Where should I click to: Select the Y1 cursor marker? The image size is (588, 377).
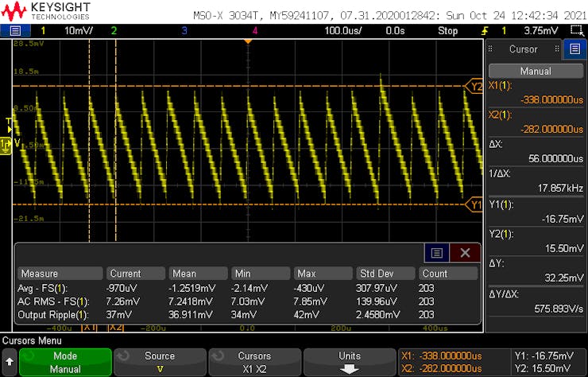475,204
